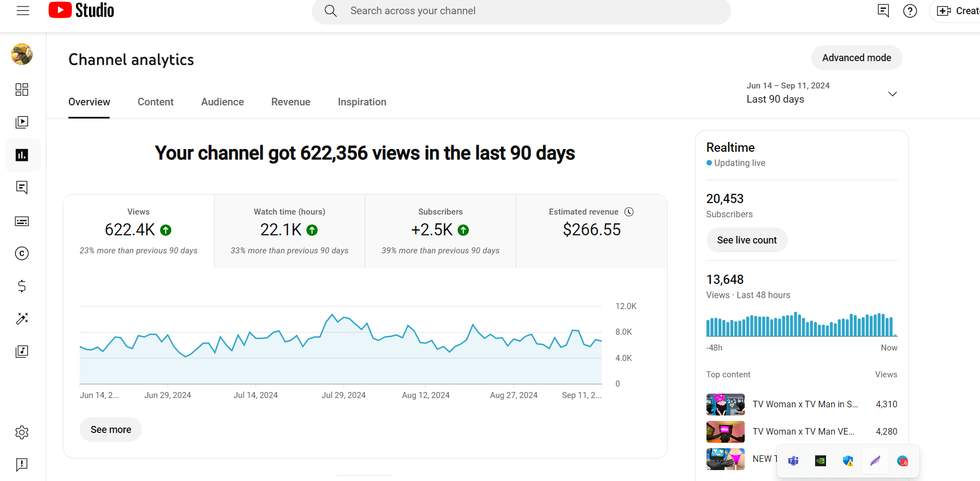Open the send feedback icon in header
This screenshot has width=980, height=481.
883,10
